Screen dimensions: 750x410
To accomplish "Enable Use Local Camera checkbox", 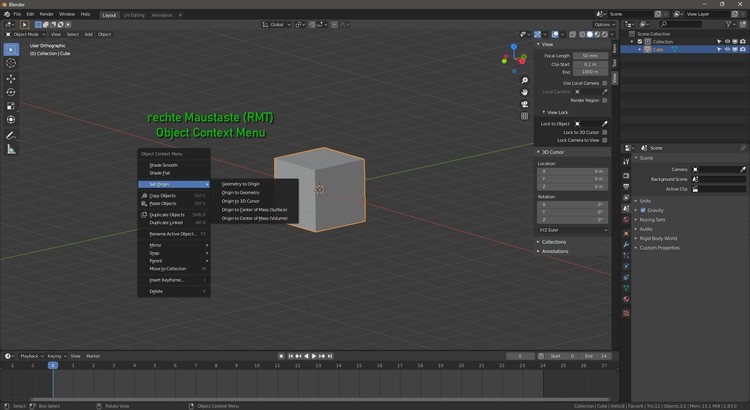I will pyautogui.click(x=605, y=83).
